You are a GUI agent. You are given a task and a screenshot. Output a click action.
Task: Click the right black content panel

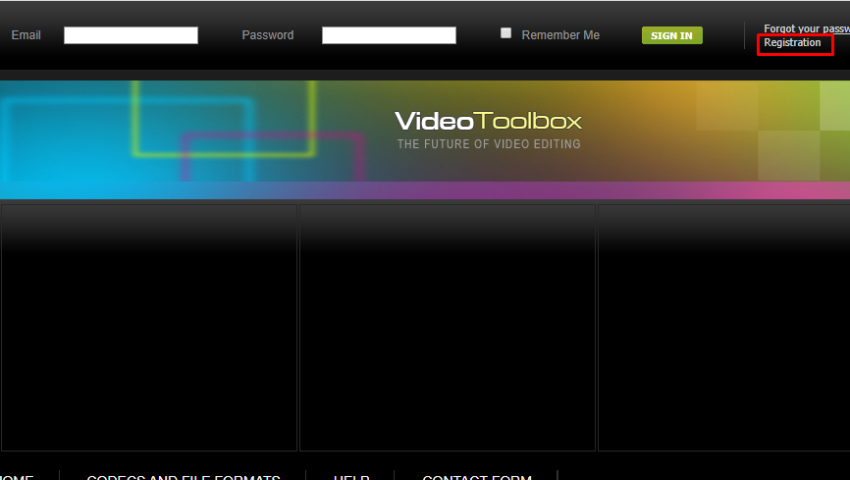pyautogui.click(x=723, y=328)
